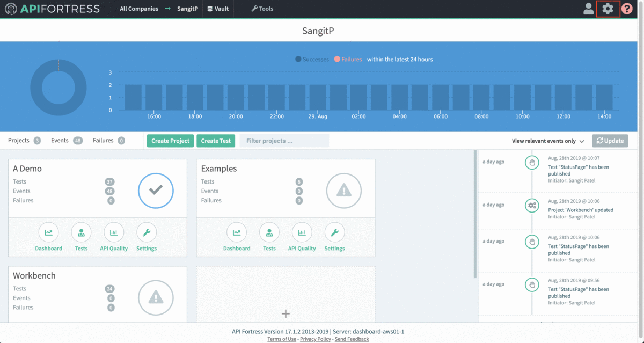The width and height of the screenshot is (644, 343).
Task: Toggle the Successes legend in chart
Action: (x=312, y=59)
